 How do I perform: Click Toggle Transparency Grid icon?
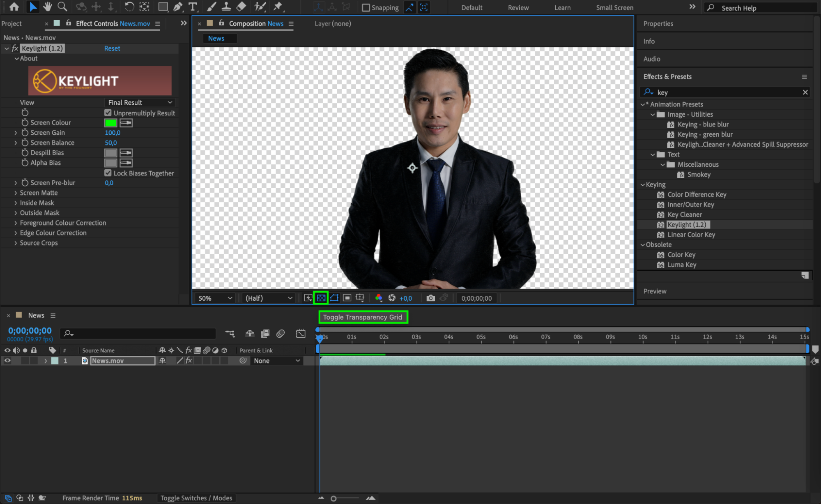pyautogui.click(x=321, y=298)
